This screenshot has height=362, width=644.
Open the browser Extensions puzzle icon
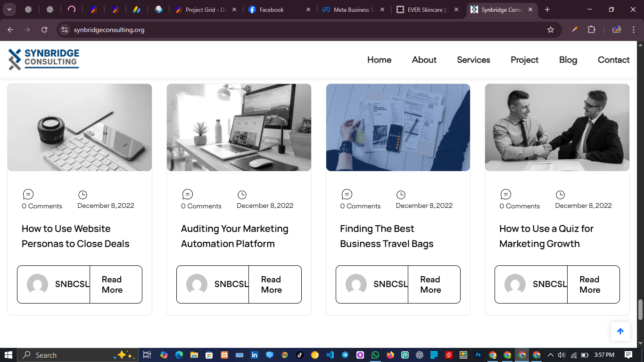591,29
